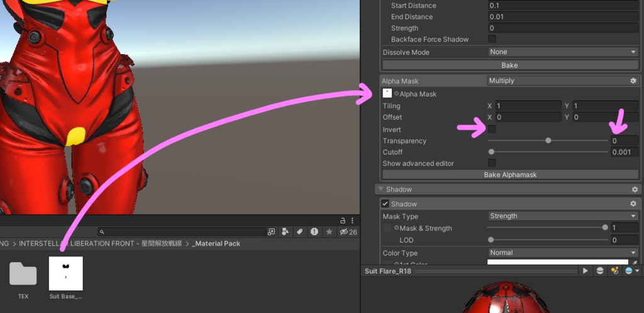Filter Project assets by type
The width and height of the screenshot is (644, 313).
286,232
